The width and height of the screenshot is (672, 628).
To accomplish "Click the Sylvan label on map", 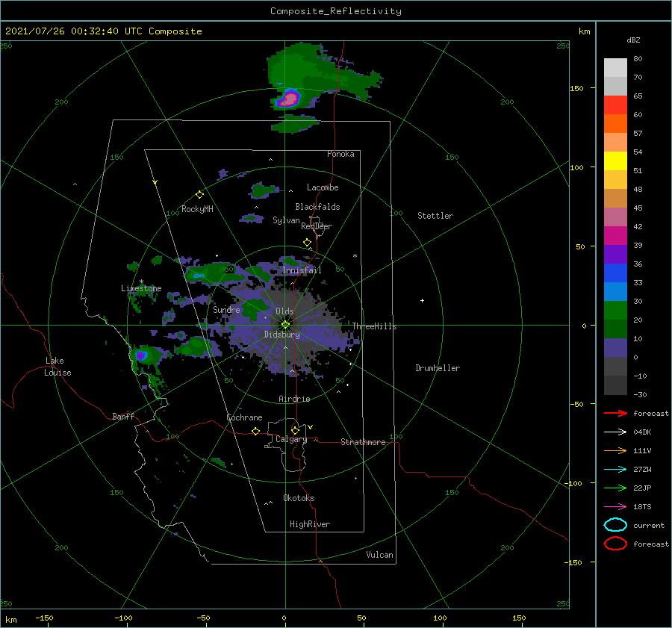I will tap(286, 220).
